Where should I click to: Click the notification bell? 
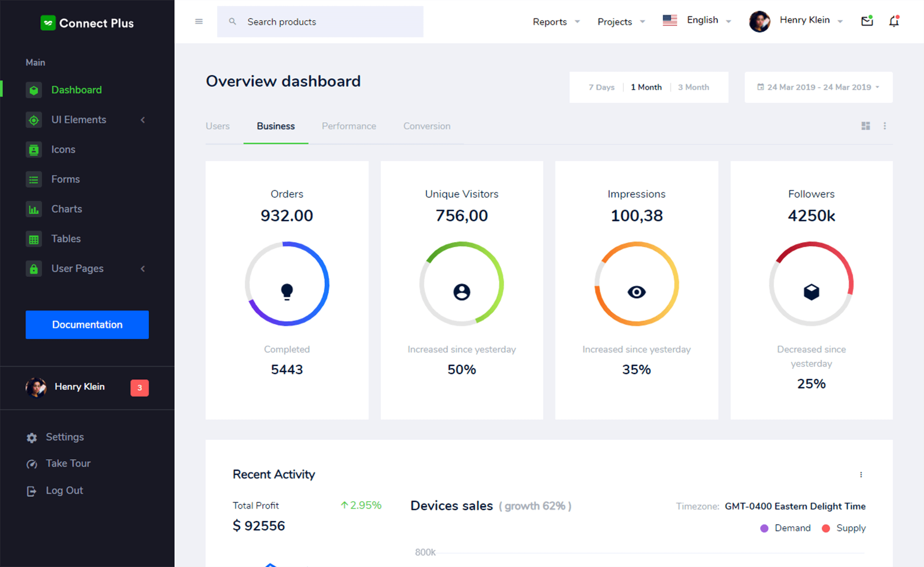click(x=894, y=21)
